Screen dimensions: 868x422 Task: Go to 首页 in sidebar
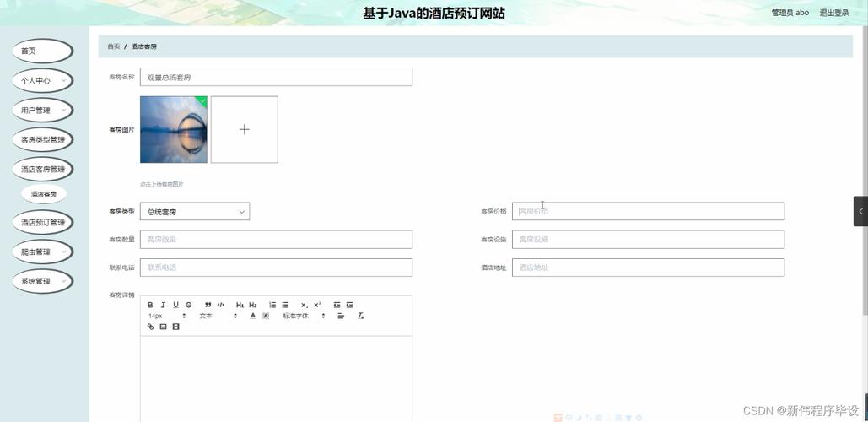click(x=43, y=51)
